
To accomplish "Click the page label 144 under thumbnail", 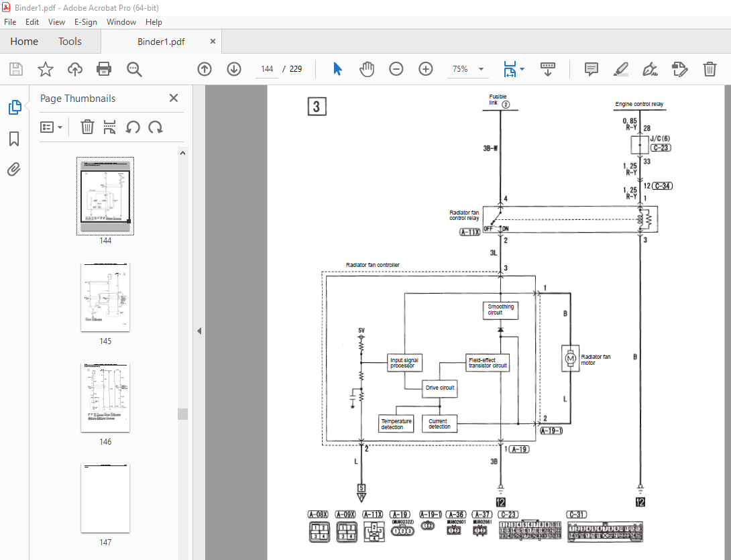I will click(105, 241).
